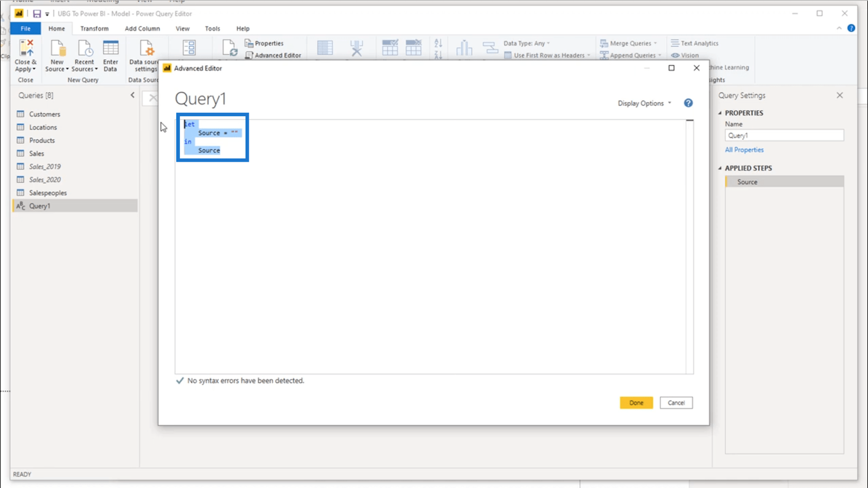The image size is (868, 488).
Task: Click the Manage Parameters icon
Action: coord(189,48)
